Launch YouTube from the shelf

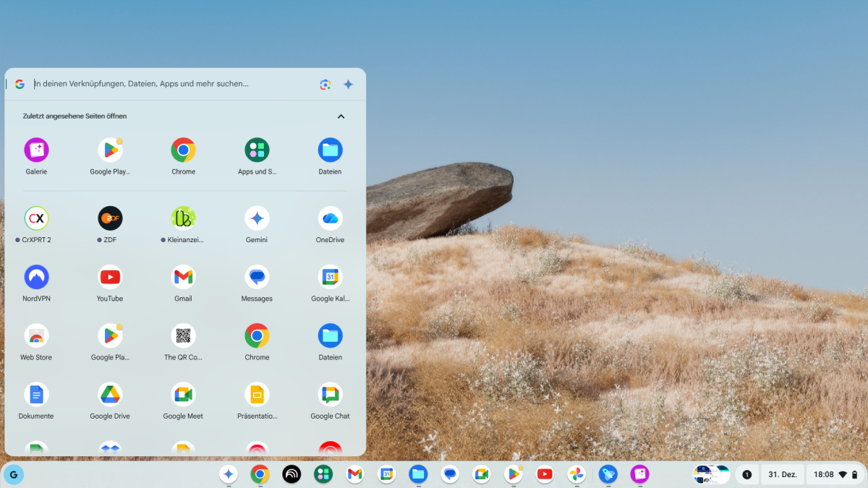tap(545, 474)
